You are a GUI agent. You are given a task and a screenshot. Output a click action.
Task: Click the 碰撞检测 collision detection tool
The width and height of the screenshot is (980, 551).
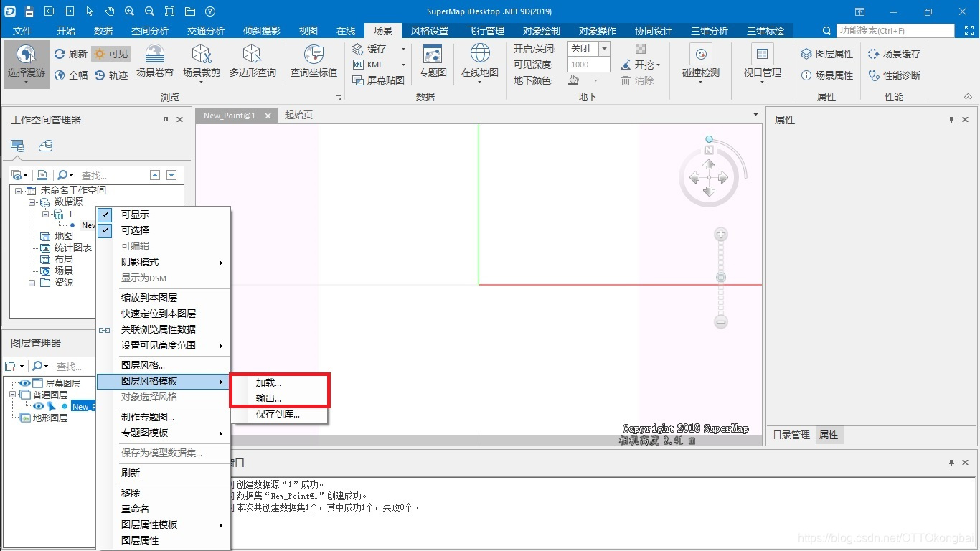[x=701, y=62]
